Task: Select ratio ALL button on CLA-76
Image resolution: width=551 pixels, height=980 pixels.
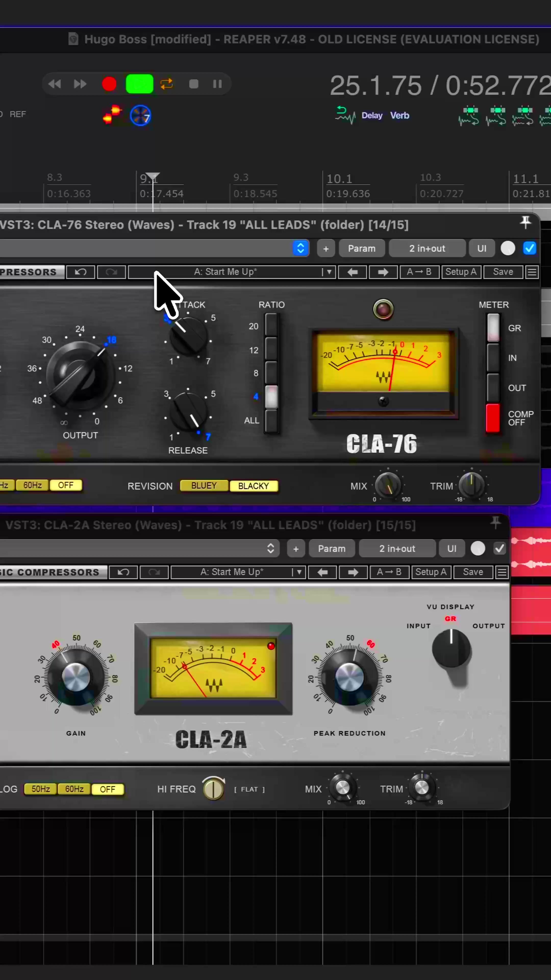Action: click(271, 421)
